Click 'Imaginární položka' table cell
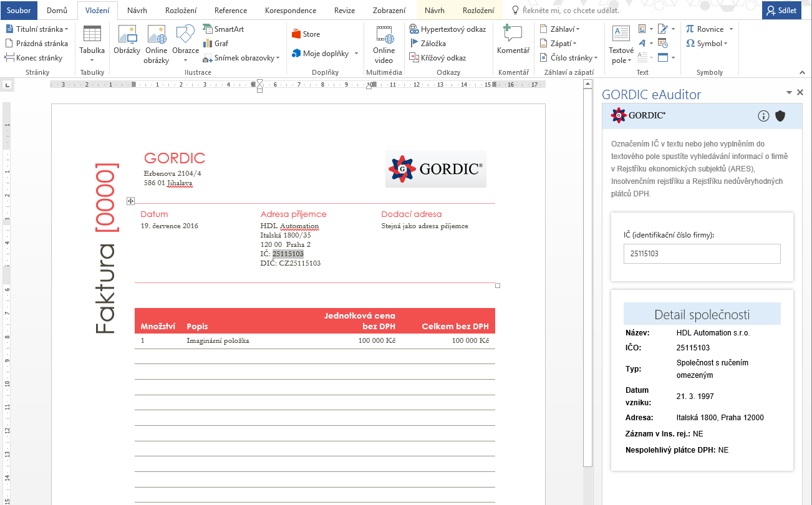Screen dimensions: 812x505 coord(218,340)
